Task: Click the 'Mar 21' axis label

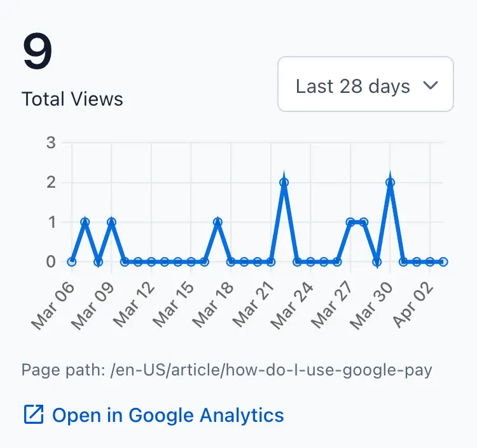Action: [252, 305]
